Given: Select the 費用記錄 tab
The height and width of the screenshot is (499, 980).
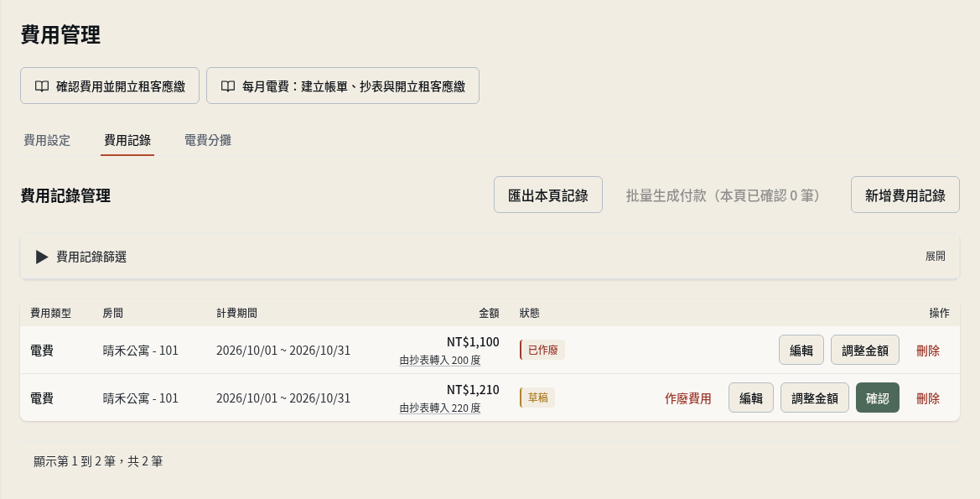Looking at the screenshot, I should point(127,140).
